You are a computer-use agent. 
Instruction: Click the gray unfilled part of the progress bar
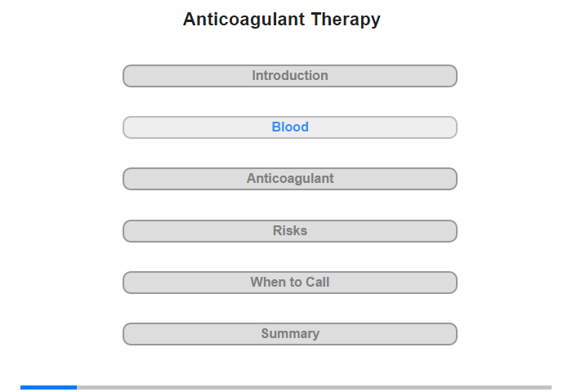click(x=314, y=387)
